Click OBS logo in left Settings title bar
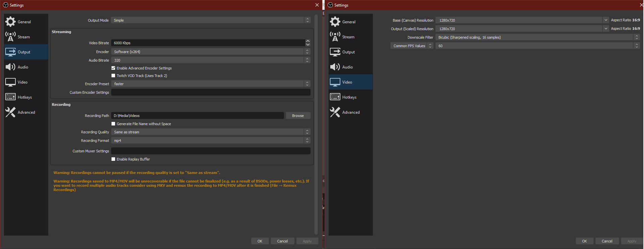The image size is (644, 249). click(x=5, y=5)
